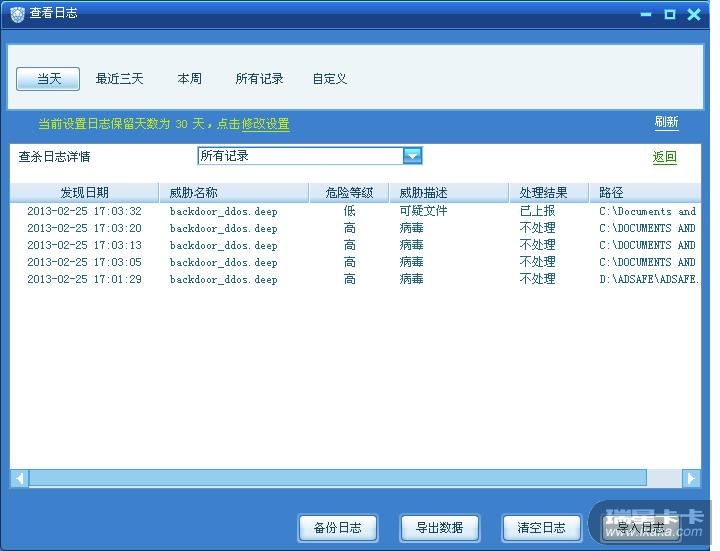
Task: Click the 导入日志 button
Action: [x=641, y=528]
